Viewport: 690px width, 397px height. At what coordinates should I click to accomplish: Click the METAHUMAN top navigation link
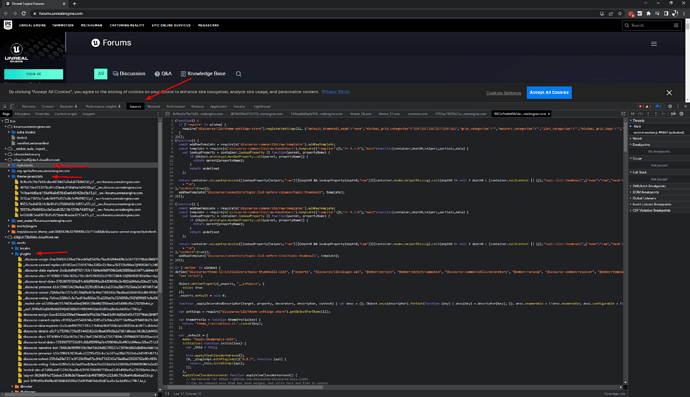pos(92,26)
